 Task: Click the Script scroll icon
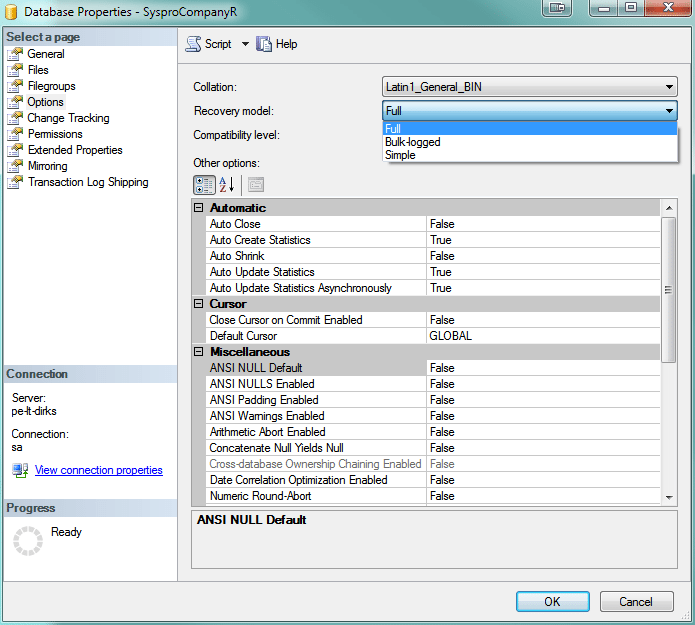[193, 44]
